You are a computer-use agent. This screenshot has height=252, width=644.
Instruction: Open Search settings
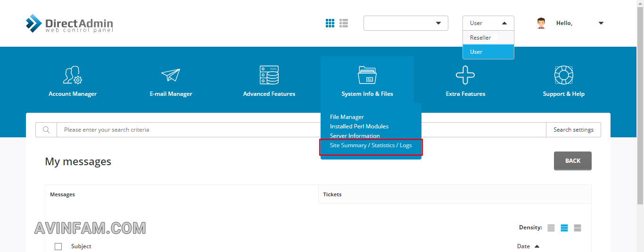[573, 130]
